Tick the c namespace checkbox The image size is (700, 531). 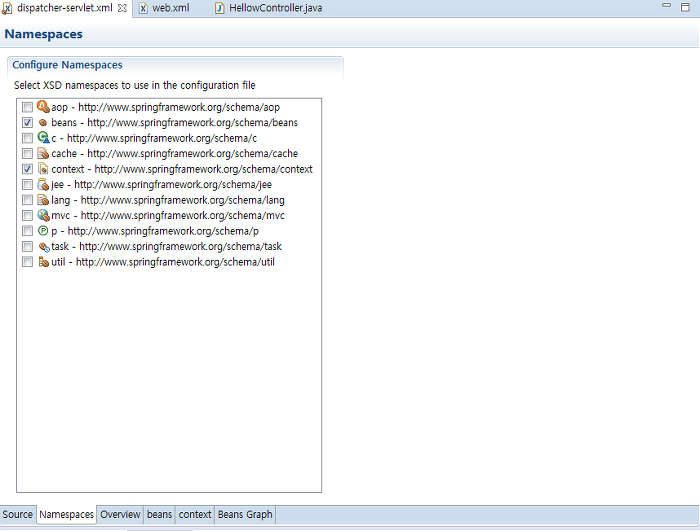(28, 138)
